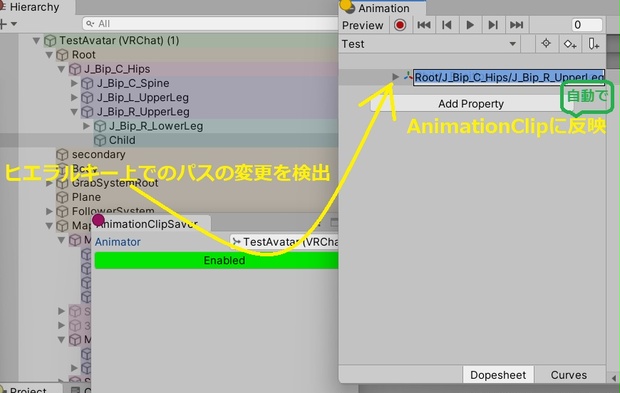Viewport: 620px width, 393px height.
Task: Toggle Preview mode in Animation window
Action: (x=363, y=25)
